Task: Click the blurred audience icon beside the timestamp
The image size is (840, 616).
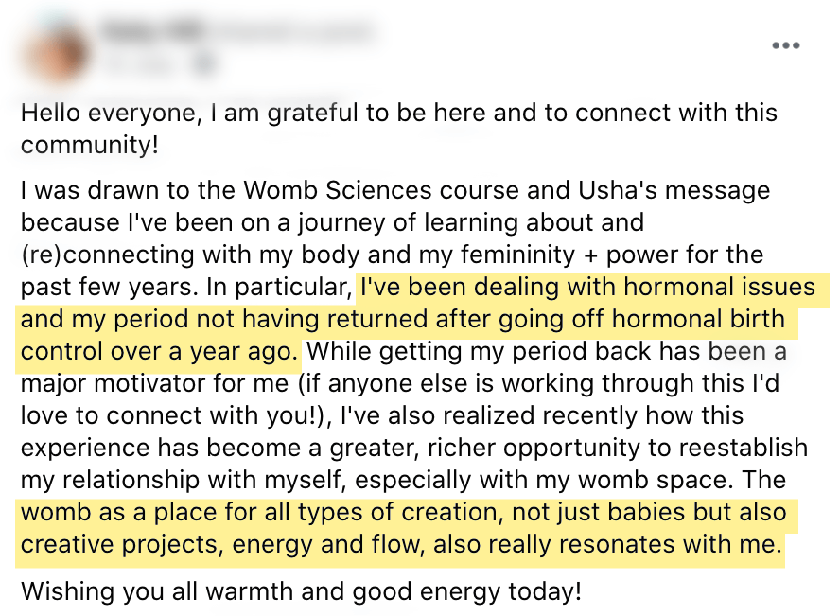Action: coord(205,63)
